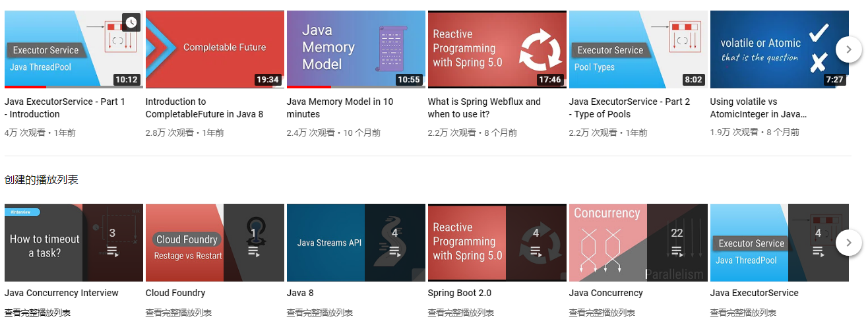868x333 pixels.
Task: Open title Java ExecutorService - Part 2 - Type of Pools
Action: pos(629,107)
